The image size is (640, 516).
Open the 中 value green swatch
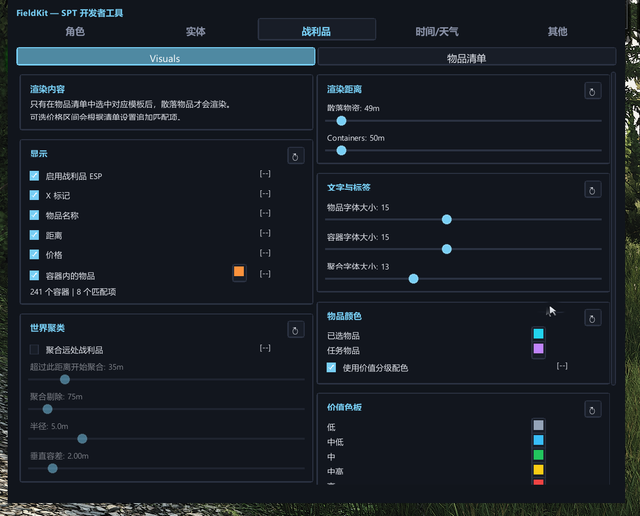click(538, 455)
